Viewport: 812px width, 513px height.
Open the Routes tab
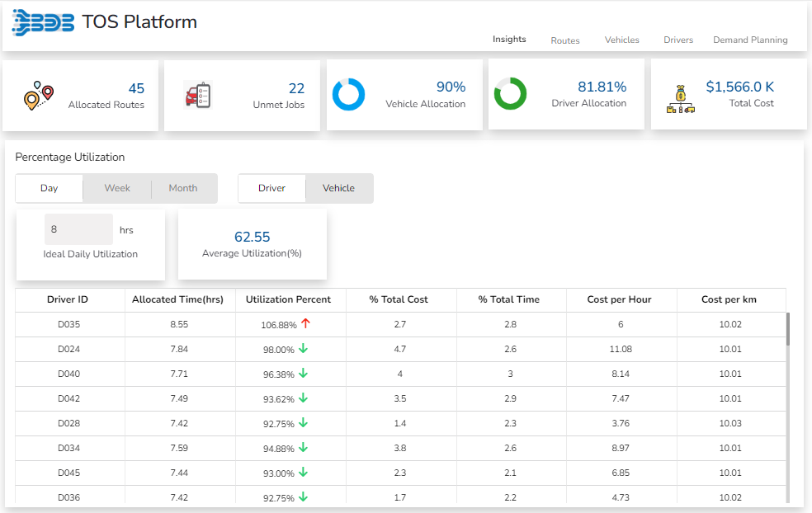point(565,40)
